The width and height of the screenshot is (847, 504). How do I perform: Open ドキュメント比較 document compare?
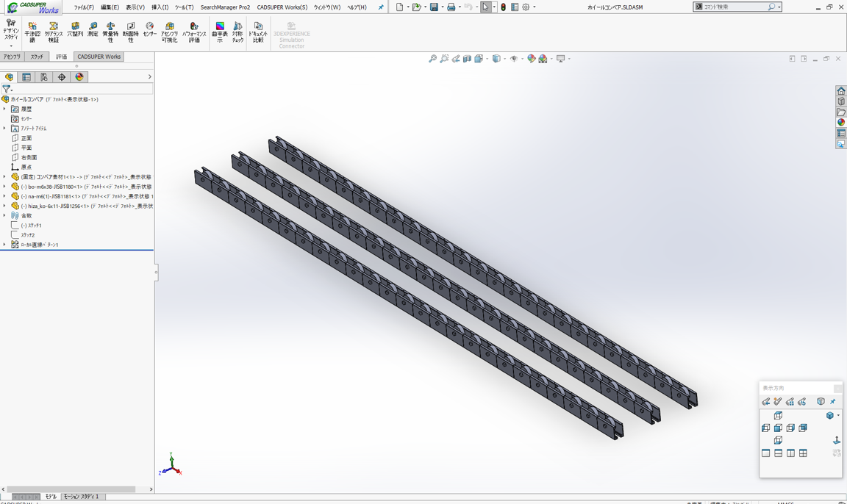(x=258, y=32)
